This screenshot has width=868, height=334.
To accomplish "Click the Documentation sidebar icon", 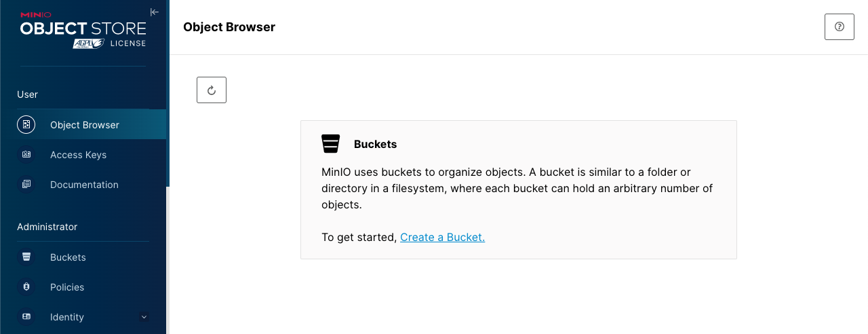I will [26, 185].
